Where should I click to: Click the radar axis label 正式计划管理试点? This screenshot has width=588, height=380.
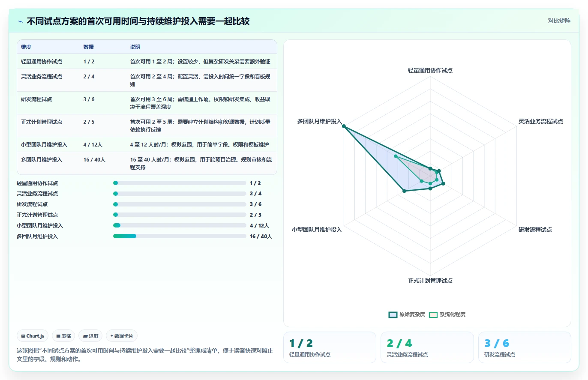(430, 281)
